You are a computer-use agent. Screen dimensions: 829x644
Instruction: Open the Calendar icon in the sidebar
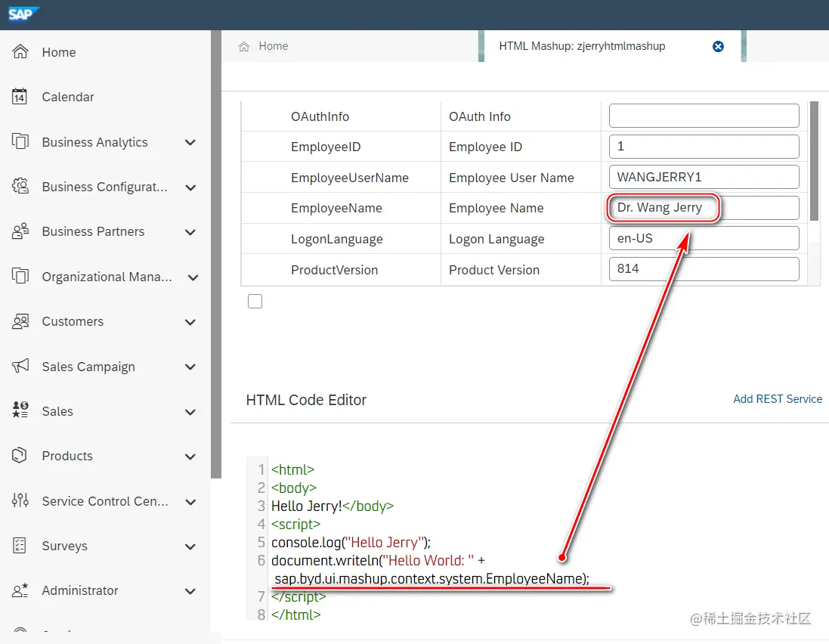(x=20, y=97)
